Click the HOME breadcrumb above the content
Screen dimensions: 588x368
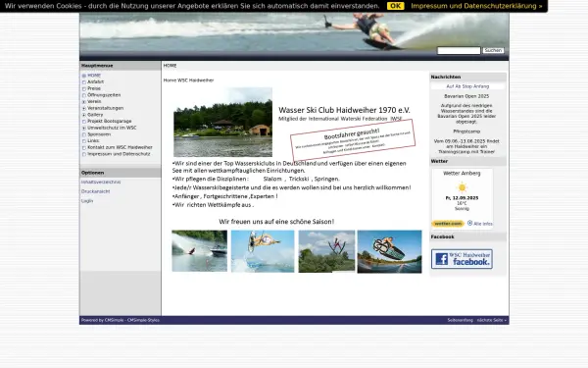coord(170,66)
